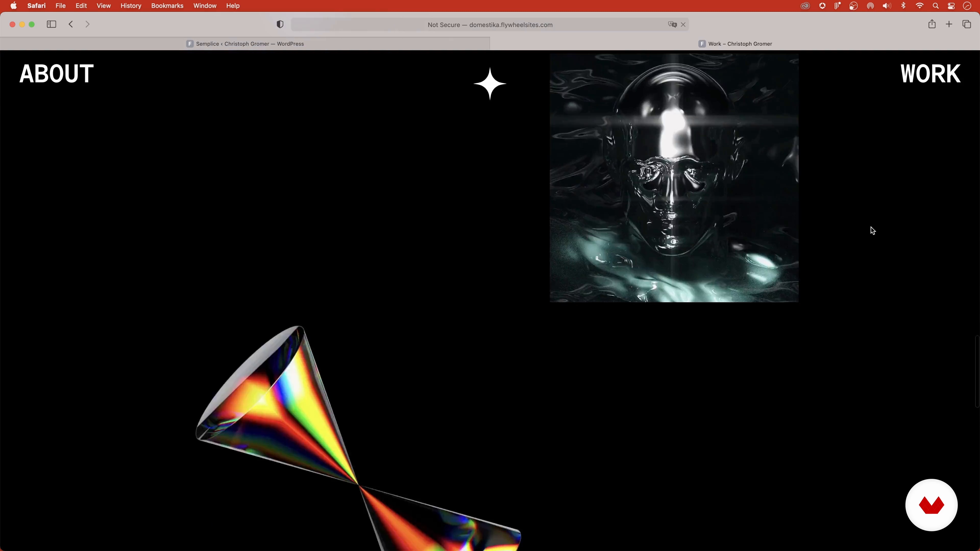
Task: Open the History menu
Action: pos(131,6)
